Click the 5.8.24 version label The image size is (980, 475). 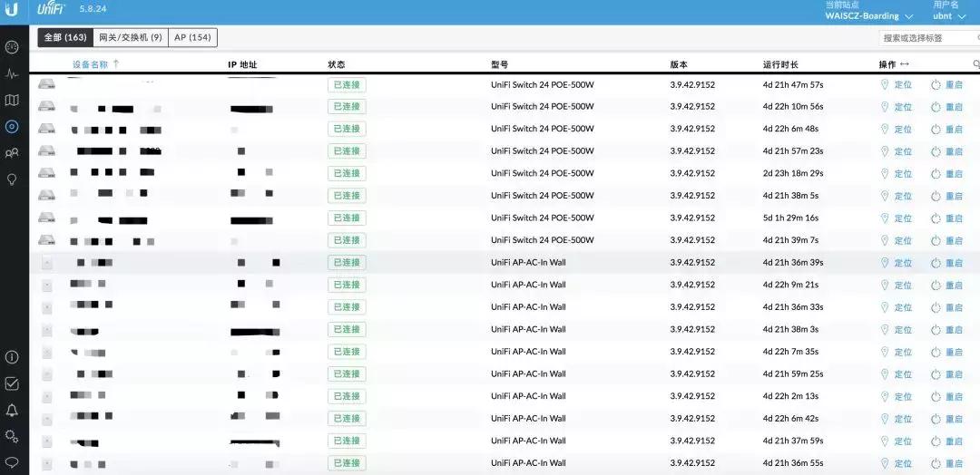coord(93,9)
